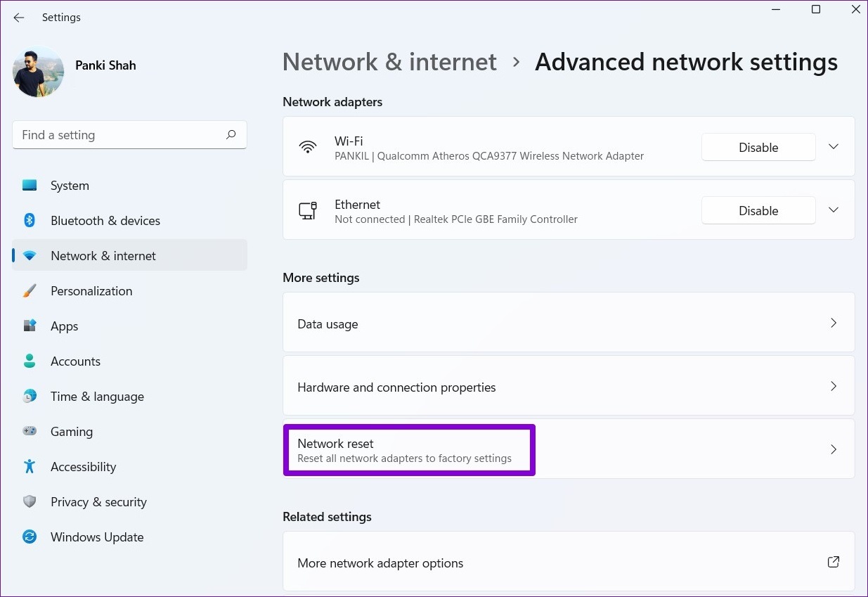This screenshot has width=868, height=597.
Task: Open System settings from the sidebar
Action: pyautogui.click(x=70, y=185)
